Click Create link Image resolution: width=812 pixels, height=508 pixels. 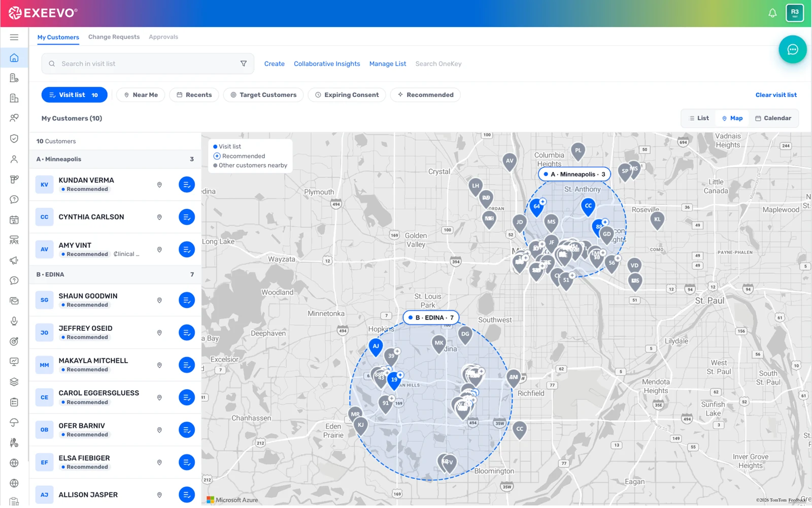(275, 64)
